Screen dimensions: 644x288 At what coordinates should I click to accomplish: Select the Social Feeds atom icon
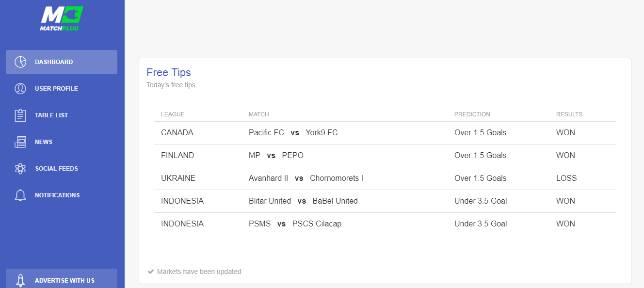(20, 169)
